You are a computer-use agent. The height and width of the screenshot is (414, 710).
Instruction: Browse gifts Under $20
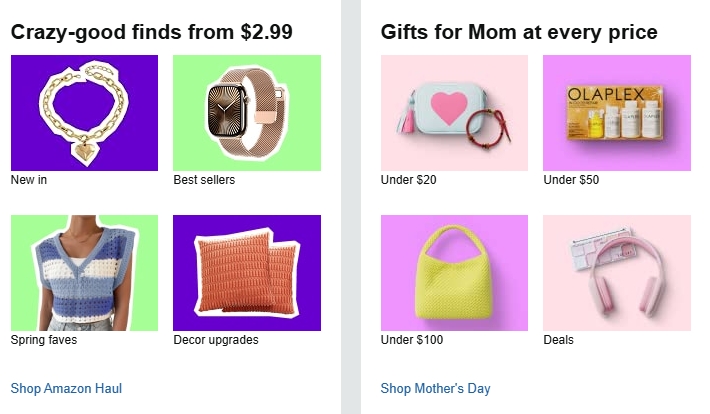point(408,180)
